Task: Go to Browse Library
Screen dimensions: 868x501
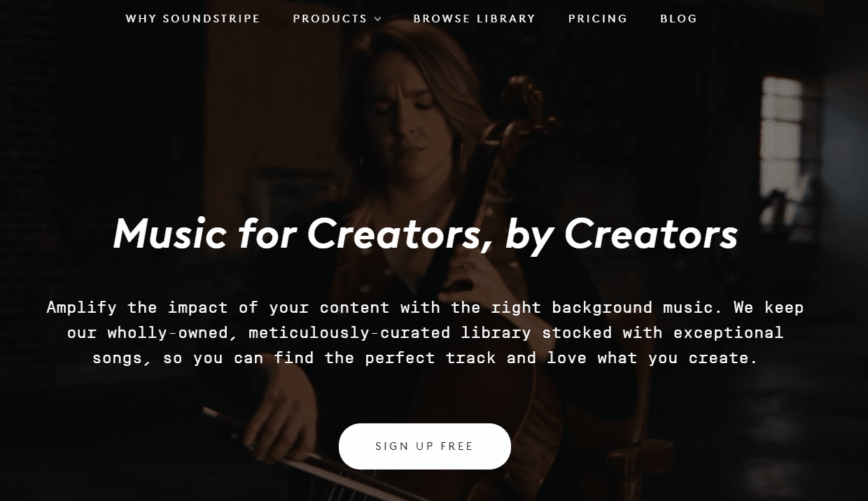Action: tap(474, 19)
